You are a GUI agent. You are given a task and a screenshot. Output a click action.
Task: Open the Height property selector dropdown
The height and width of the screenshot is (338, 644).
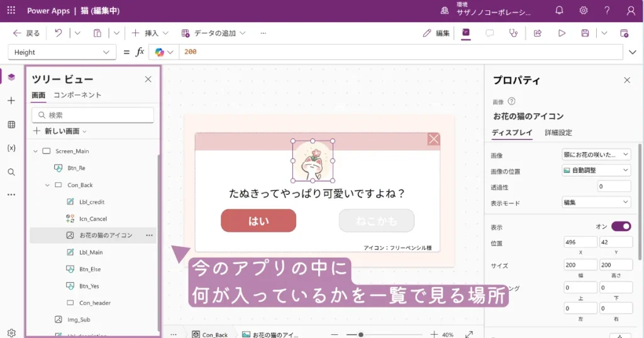point(62,52)
